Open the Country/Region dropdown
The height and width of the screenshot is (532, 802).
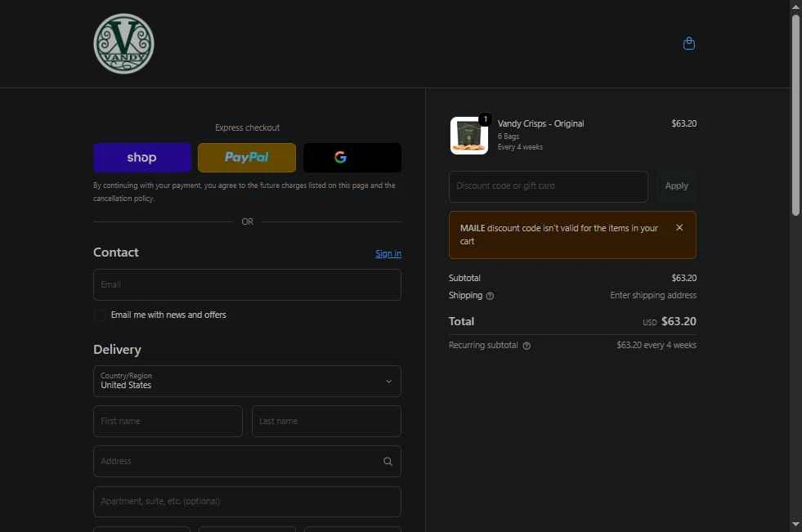click(x=247, y=381)
